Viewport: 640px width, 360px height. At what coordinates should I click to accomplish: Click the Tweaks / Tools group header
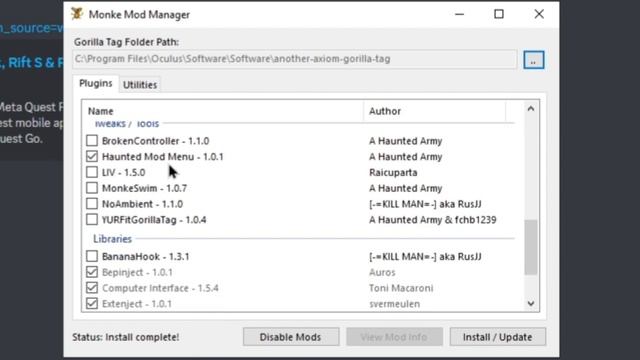click(127, 123)
